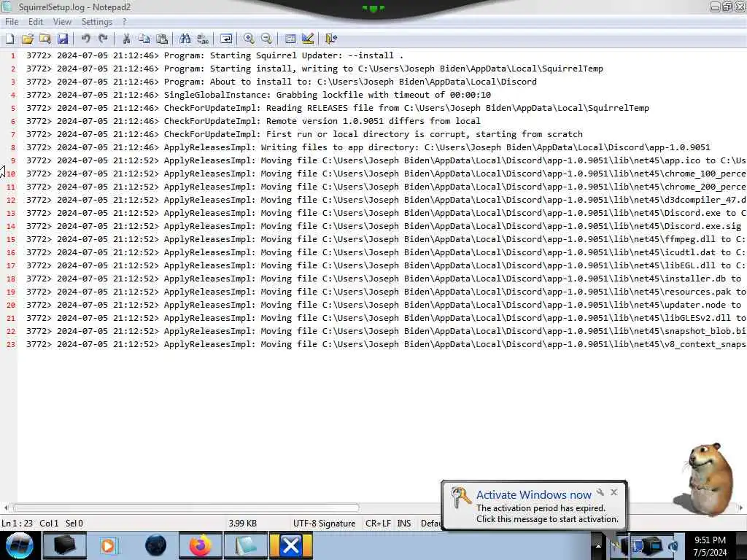Screen dimensions: 747x560
Task: Click the INS insert mode indicator
Action: [x=404, y=524]
